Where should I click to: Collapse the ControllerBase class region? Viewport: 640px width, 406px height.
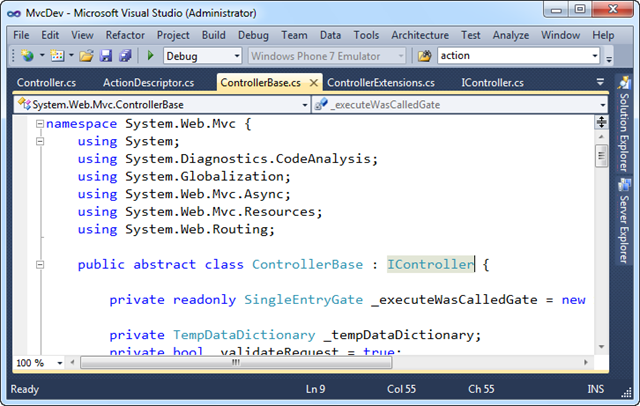[40, 265]
